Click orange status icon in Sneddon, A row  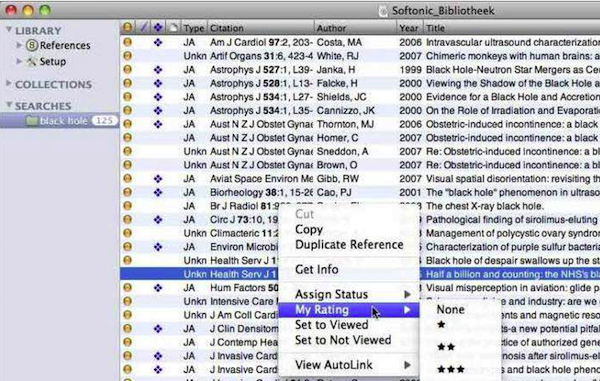point(127,151)
